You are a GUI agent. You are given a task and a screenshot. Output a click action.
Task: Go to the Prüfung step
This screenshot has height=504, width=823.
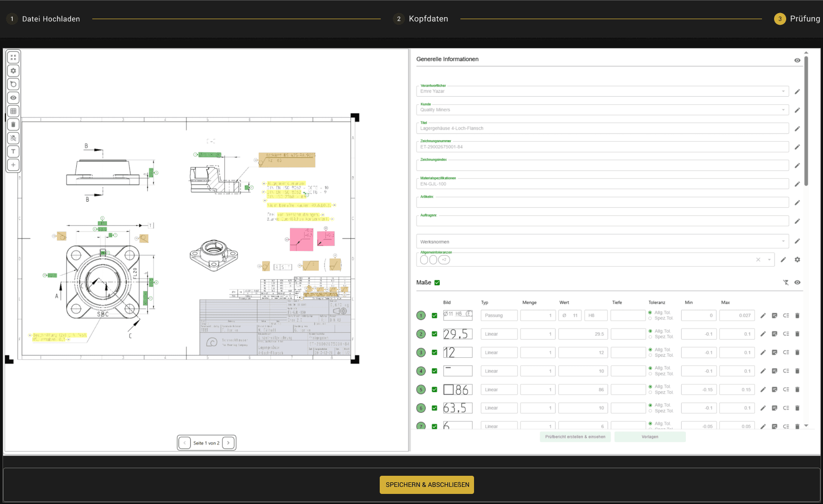click(802, 18)
